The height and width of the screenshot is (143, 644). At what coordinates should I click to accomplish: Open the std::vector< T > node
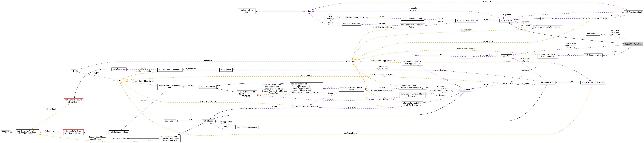351,61
